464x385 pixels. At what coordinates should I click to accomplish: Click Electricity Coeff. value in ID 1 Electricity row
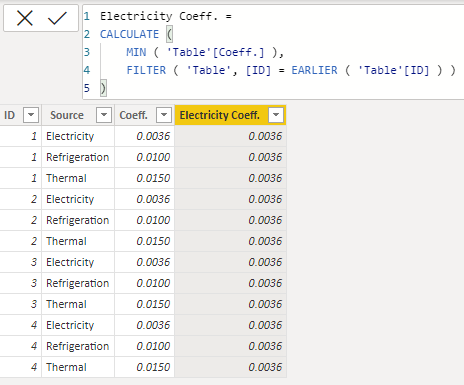pos(230,136)
